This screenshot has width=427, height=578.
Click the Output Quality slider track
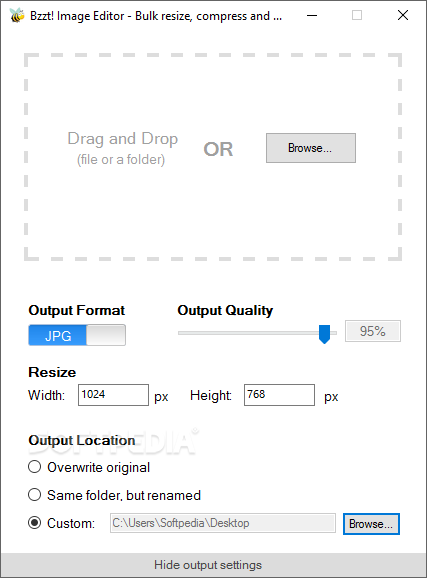coord(257,333)
